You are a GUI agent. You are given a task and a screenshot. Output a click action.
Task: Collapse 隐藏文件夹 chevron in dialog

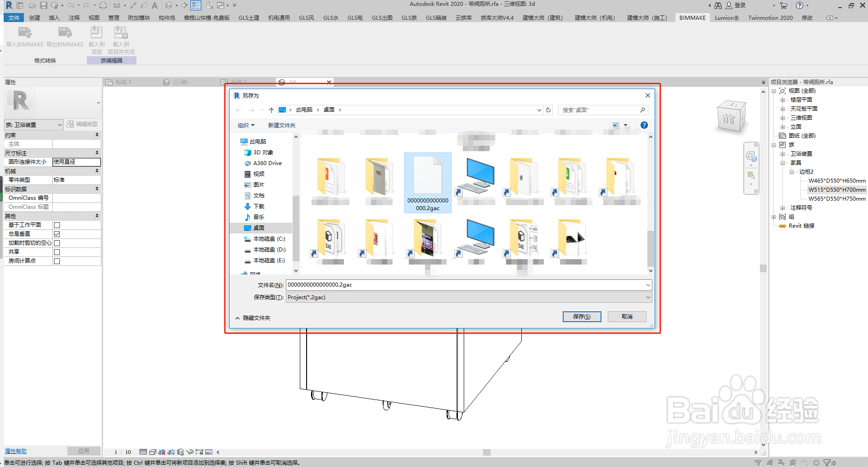pyautogui.click(x=237, y=318)
